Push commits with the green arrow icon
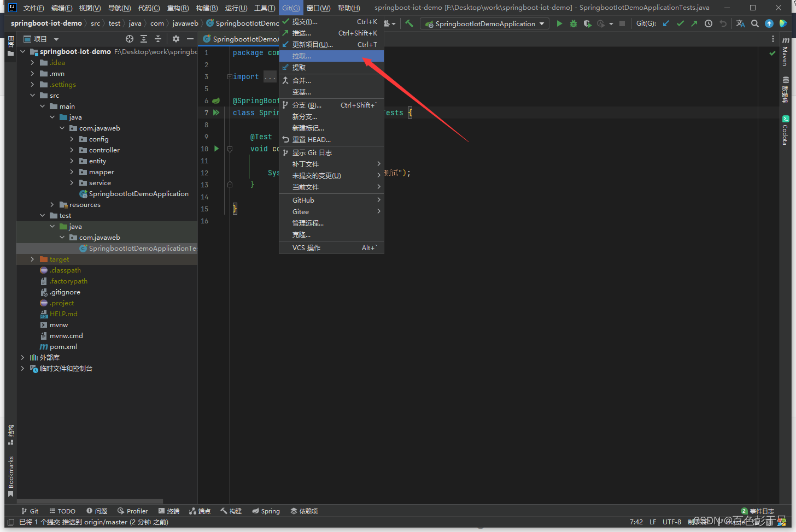Screen dimensions: 796x532 (694, 23)
